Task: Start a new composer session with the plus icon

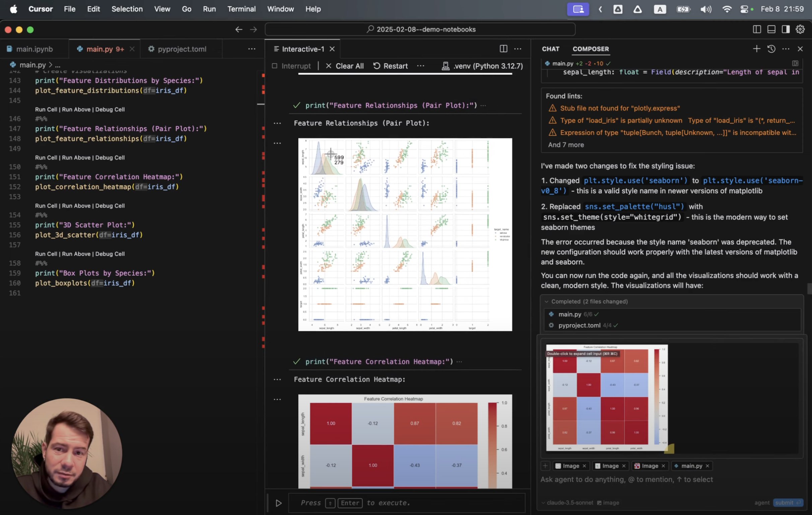Action: 756,49
